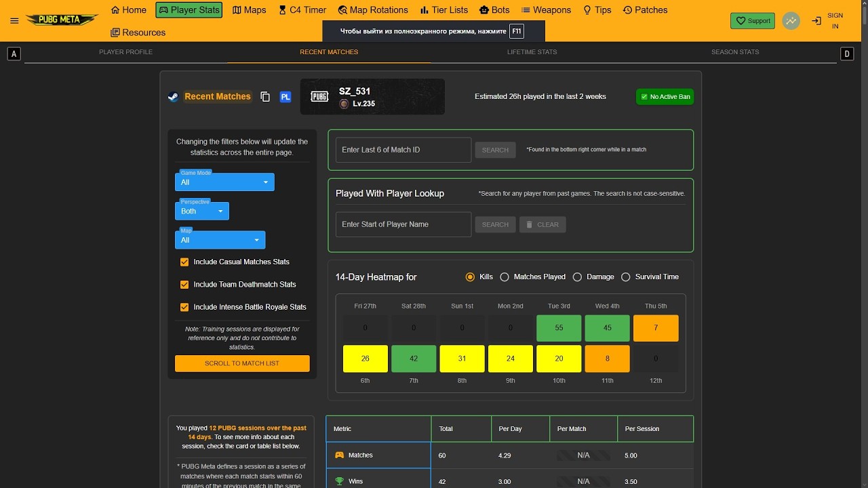Screen dimensions: 868x488
Task: Click the yellow heatmap cell showing 20
Action: (x=559, y=359)
